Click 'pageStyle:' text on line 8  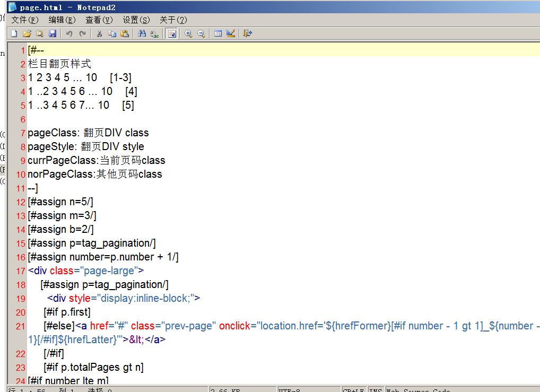[53, 147]
